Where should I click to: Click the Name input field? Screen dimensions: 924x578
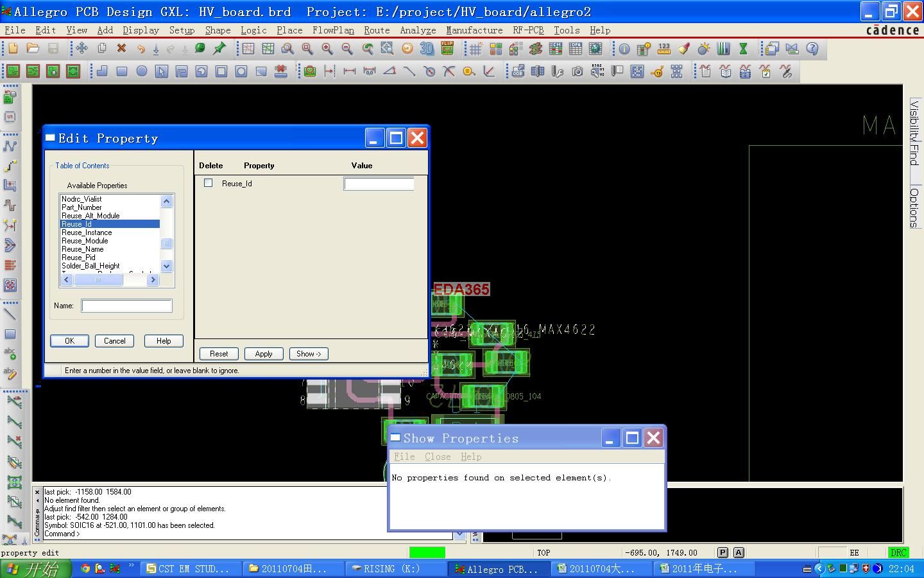tap(127, 306)
